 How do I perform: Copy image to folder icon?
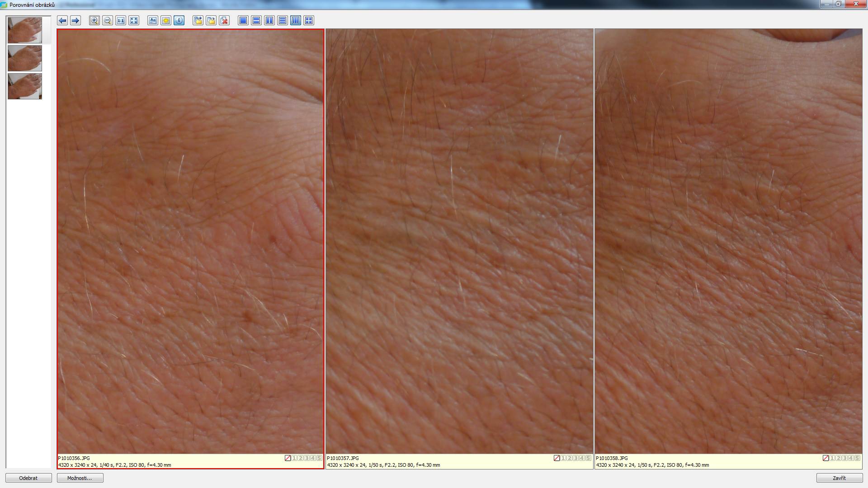[x=198, y=20]
